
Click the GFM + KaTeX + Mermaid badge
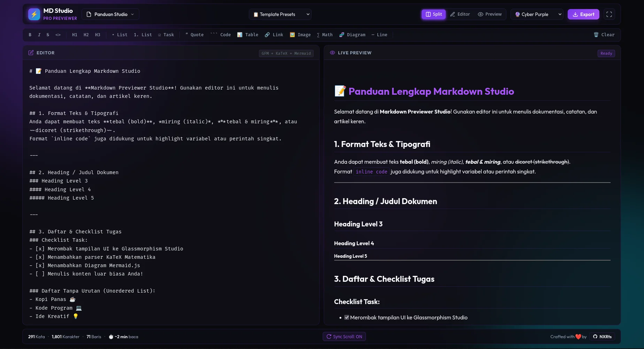click(x=286, y=53)
